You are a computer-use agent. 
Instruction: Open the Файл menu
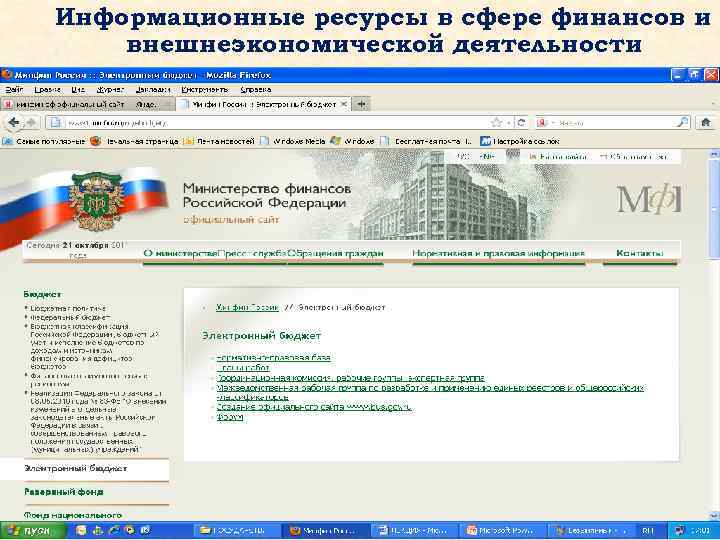[x=14, y=90]
